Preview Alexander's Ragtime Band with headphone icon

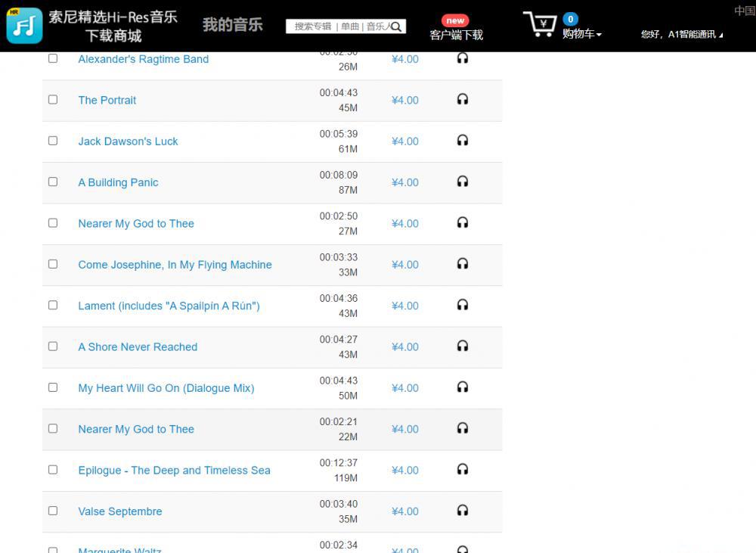click(x=463, y=58)
